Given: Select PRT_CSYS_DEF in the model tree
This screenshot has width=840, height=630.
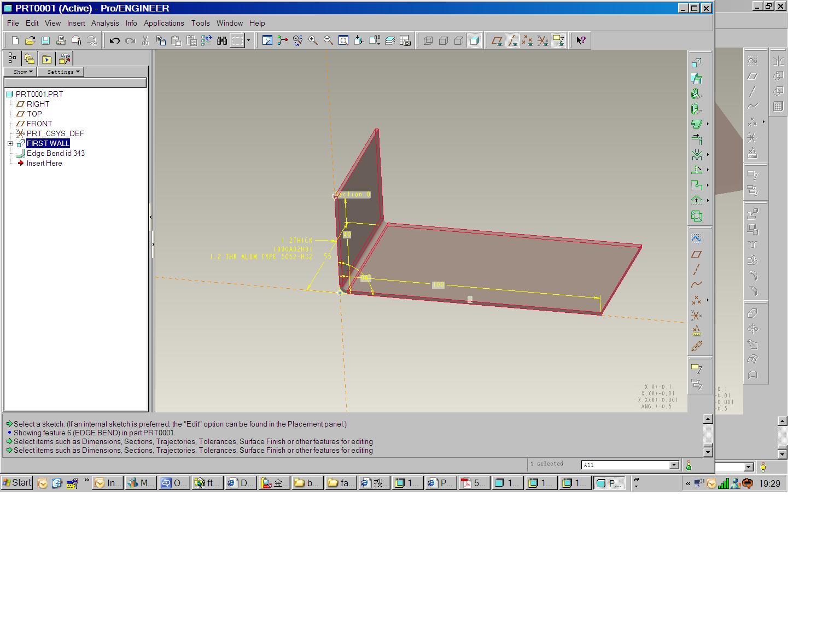Looking at the screenshot, I should (55, 133).
